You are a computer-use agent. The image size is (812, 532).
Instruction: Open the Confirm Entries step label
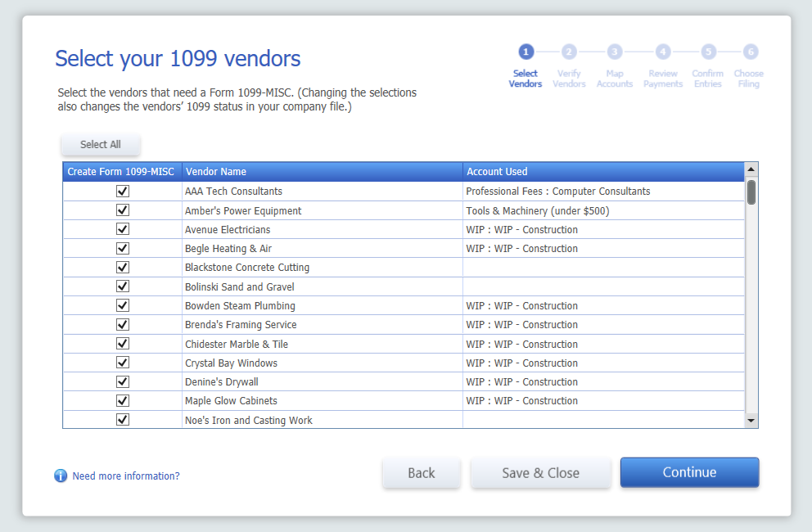coord(708,79)
